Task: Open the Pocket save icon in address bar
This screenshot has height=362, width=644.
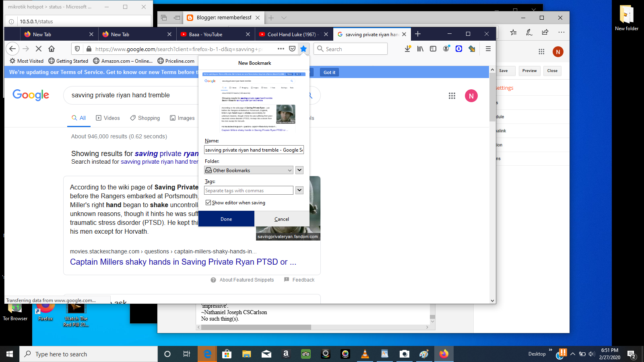Action: pos(292,49)
